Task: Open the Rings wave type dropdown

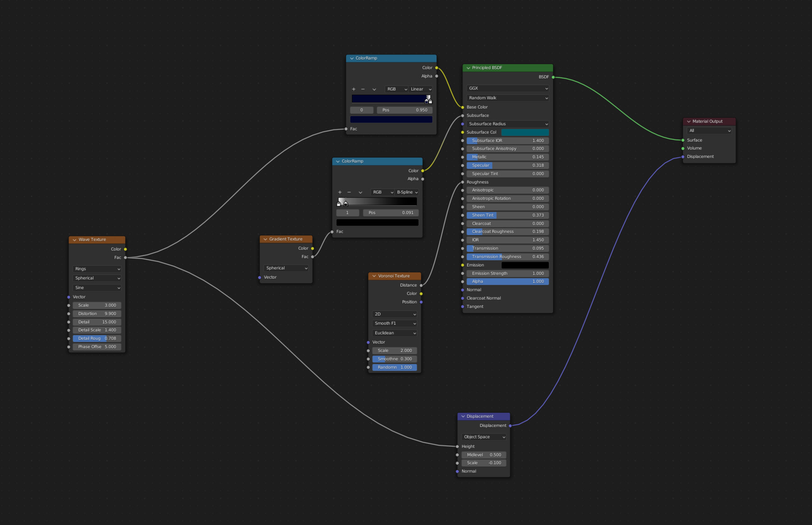Action: [97, 269]
